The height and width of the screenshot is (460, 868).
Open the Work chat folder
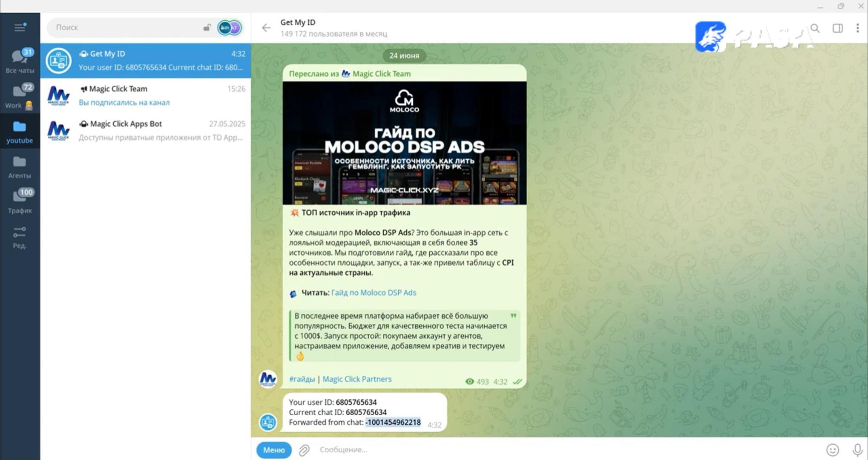click(20, 96)
